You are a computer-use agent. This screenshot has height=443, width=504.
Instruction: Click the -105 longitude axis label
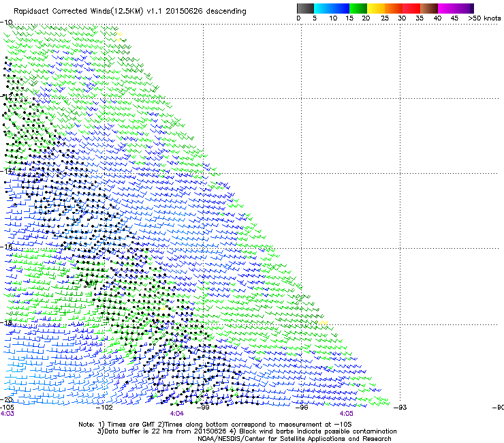(7, 408)
